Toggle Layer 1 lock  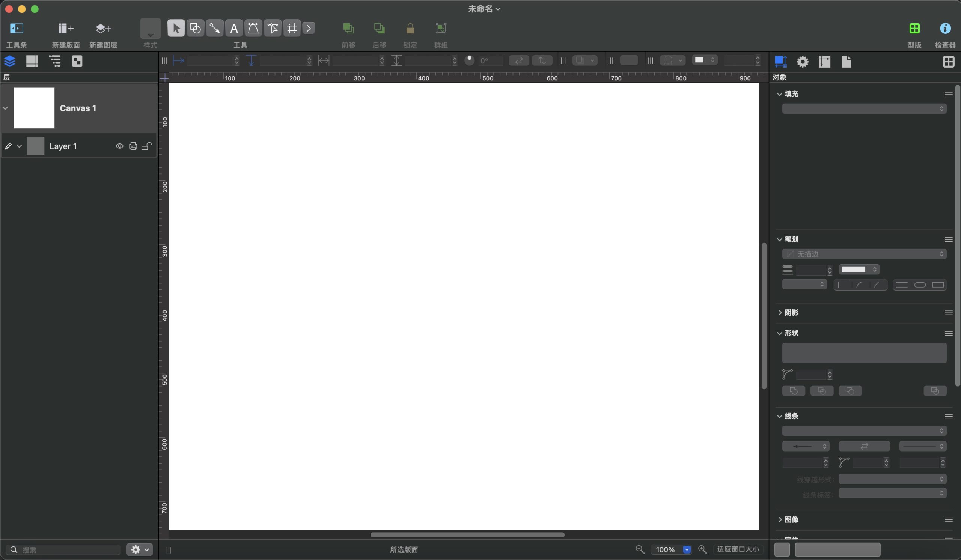pyautogui.click(x=147, y=146)
